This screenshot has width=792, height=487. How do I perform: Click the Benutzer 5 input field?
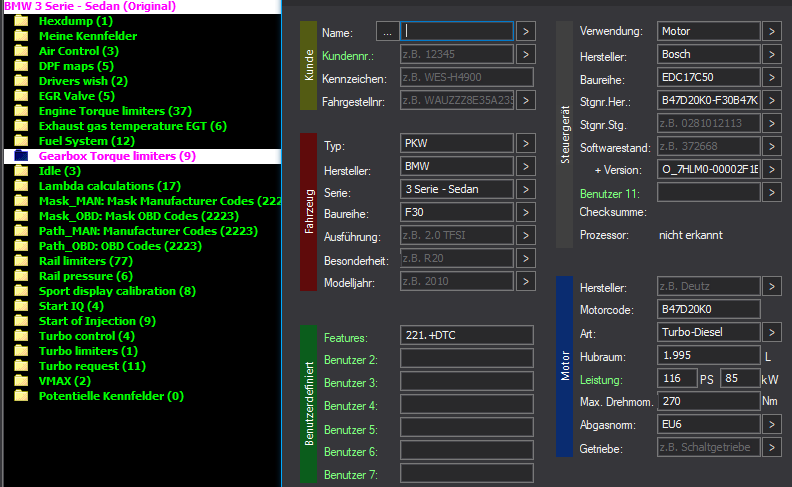click(x=467, y=427)
